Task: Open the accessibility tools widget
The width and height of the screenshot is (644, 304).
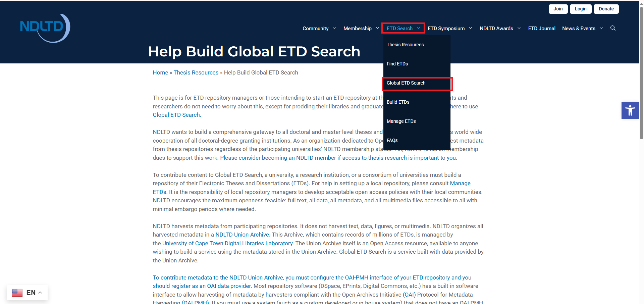Action: [630, 110]
